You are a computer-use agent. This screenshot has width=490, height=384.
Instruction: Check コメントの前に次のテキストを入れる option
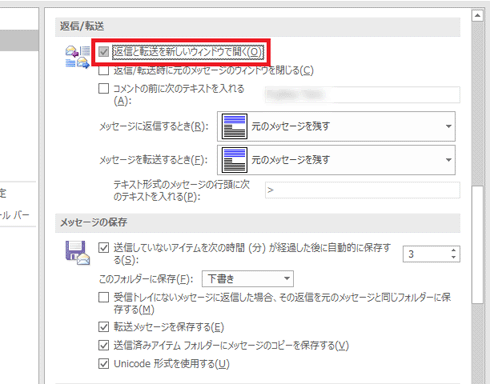[104, 89]
